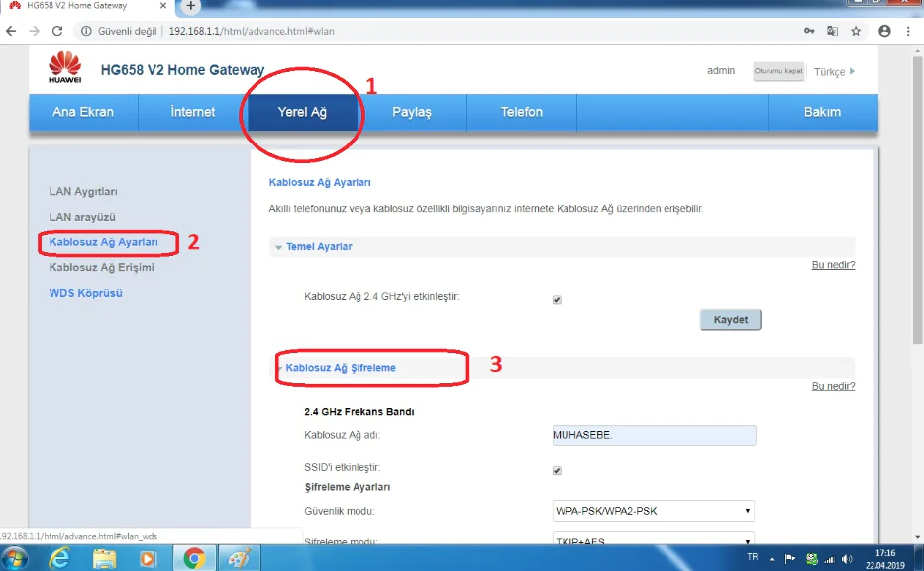The height and width of the screenshot is (571, 924).
Task: Open the İnternet tab
Action: tap(193, 112)
